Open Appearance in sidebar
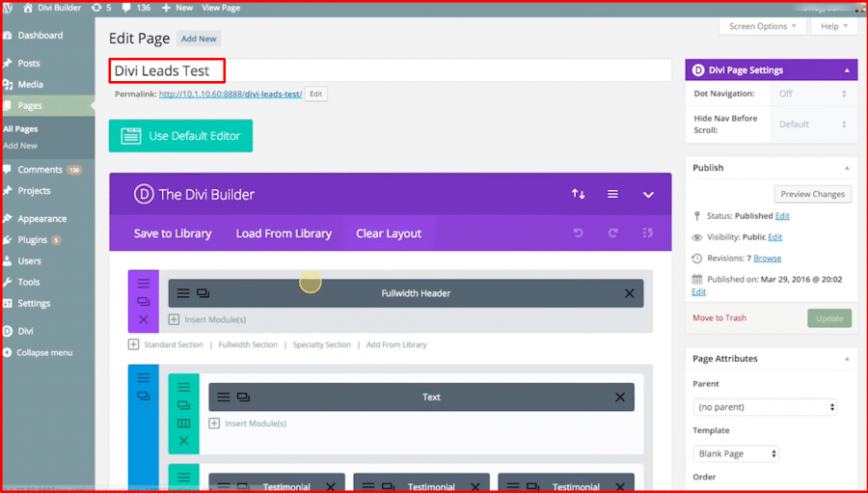Viewport: 868px width, 493px height. pyautogui.click(x=42, y=218)
